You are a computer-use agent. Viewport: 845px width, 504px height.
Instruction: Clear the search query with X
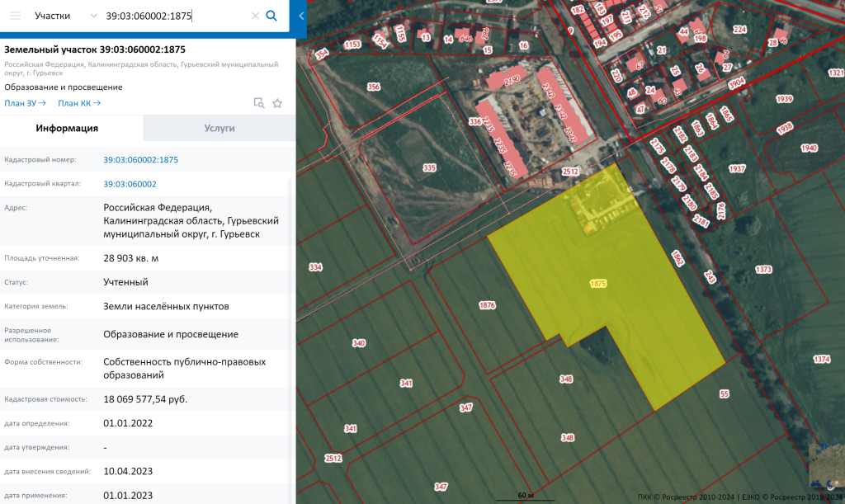click(255, 16)
